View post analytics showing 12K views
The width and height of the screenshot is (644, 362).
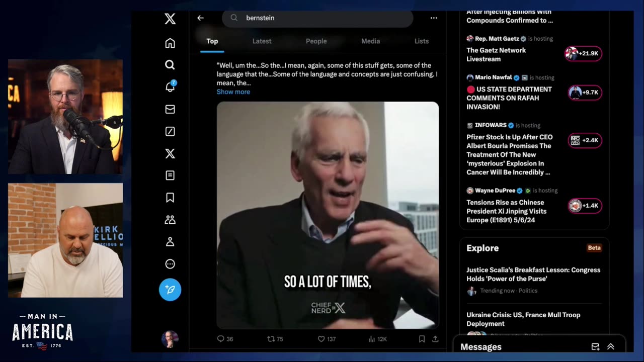click(377, 339)
